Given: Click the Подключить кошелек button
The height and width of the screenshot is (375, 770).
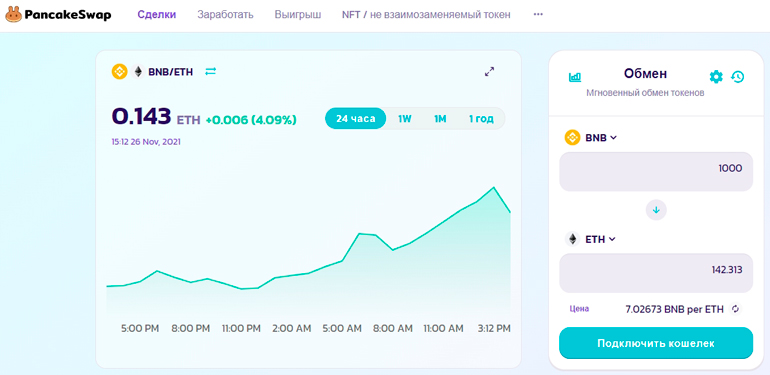Looking at the screenshot, I should [x=656, y=343].
